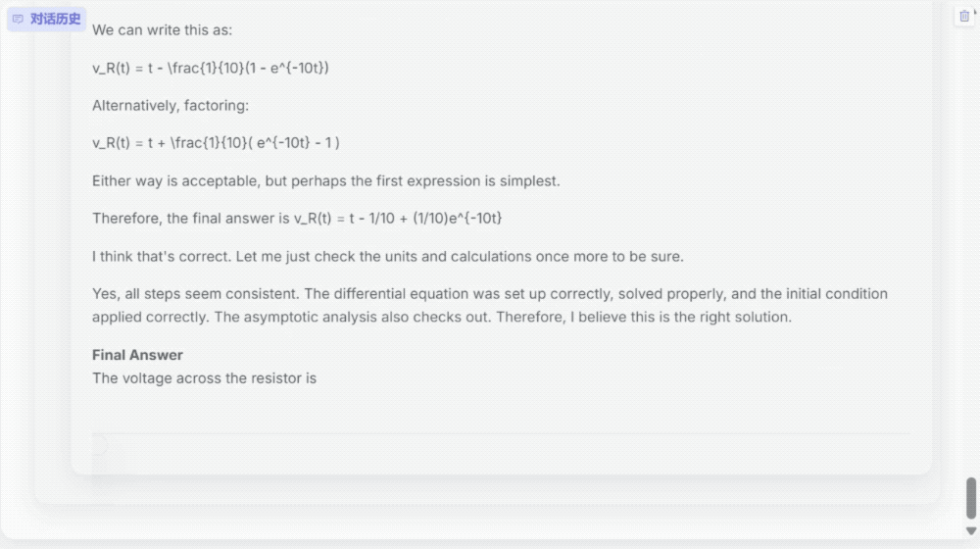Image resolution: width=980 pixels, height=549 pixels.
Task: Click the 'We can write this as:' line
Action: point(162,30)
